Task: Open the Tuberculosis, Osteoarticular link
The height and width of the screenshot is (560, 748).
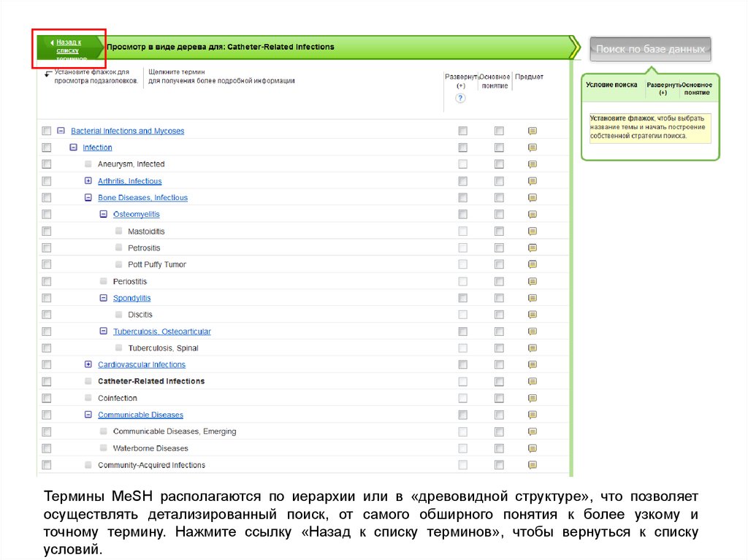Action: tap(161, 331)
